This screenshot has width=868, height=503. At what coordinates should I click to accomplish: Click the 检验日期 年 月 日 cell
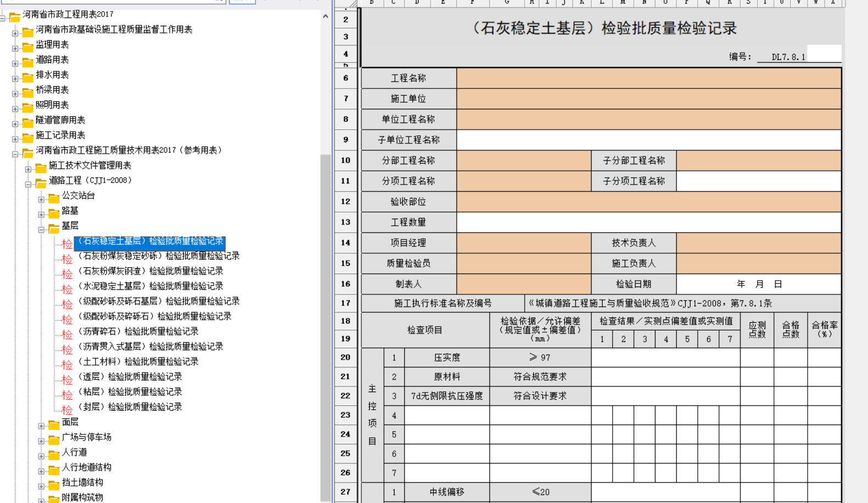click(x=759, y=284)
